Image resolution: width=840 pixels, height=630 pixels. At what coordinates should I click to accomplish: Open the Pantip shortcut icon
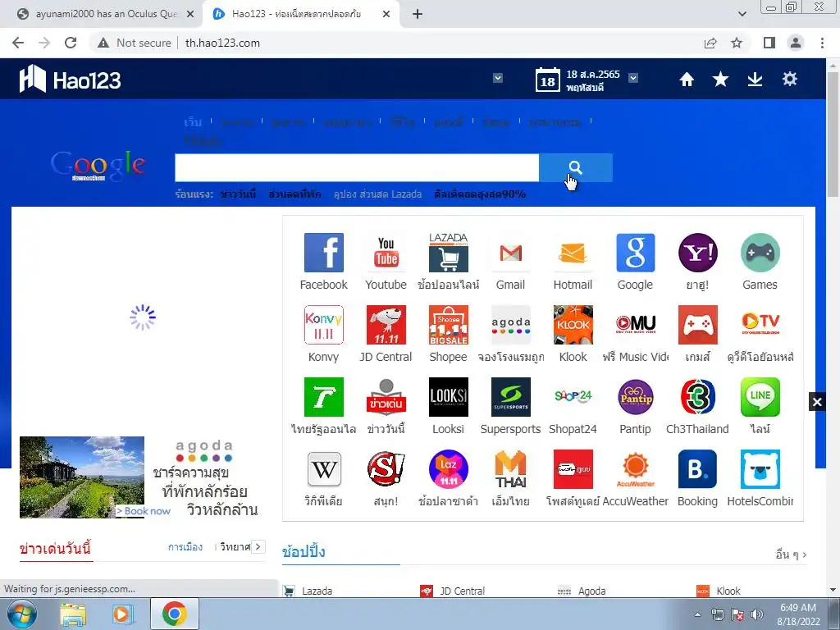(x=636, y=397)
